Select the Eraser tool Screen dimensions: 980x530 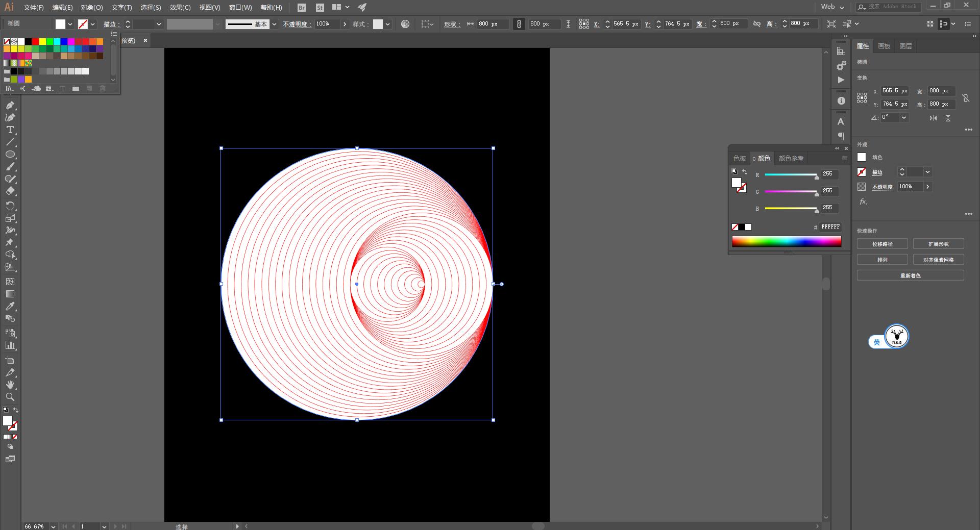point(10,191)
